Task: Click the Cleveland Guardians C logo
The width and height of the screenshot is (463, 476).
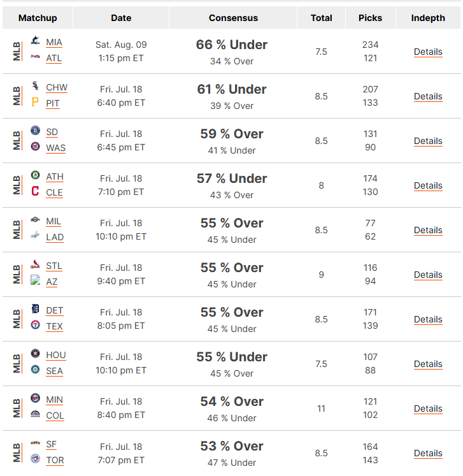Action: (35, 191)
